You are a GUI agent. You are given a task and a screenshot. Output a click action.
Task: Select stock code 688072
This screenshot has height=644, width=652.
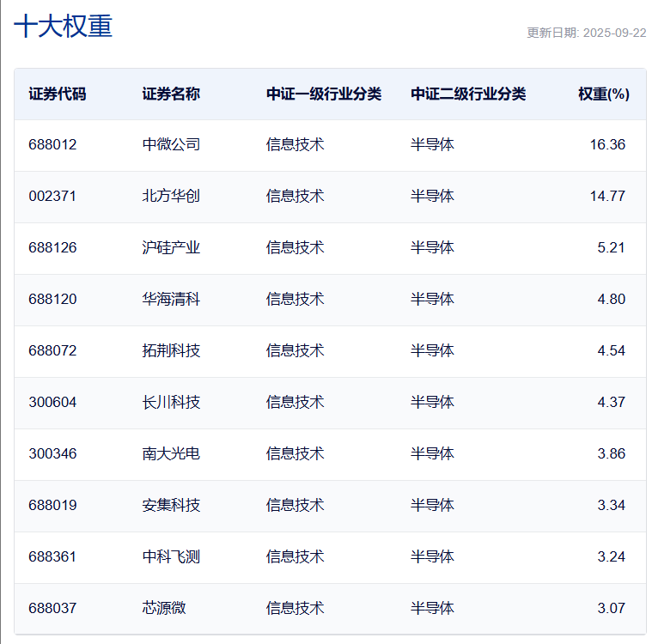(52, 351)
